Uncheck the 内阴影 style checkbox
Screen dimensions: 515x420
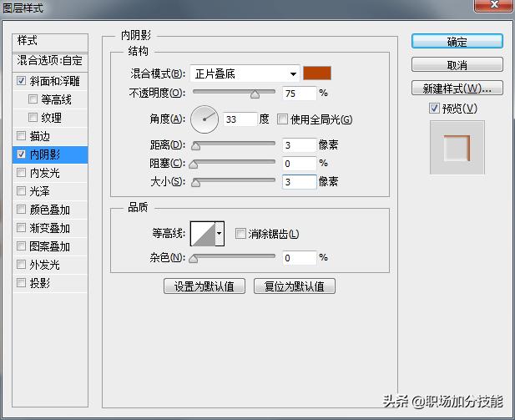[x=22, y=154]
